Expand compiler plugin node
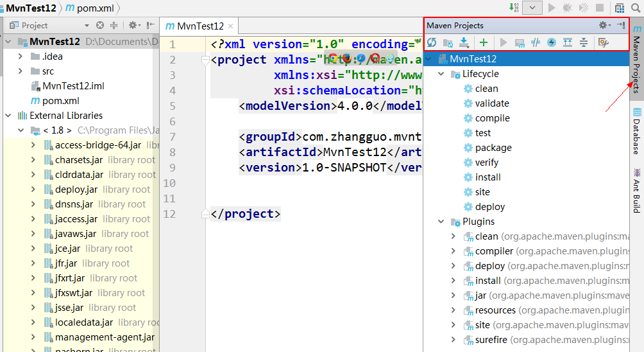Image resolution: width=644 pixels, height=352 pixels. pyautogui.click(x=453, y=251)
